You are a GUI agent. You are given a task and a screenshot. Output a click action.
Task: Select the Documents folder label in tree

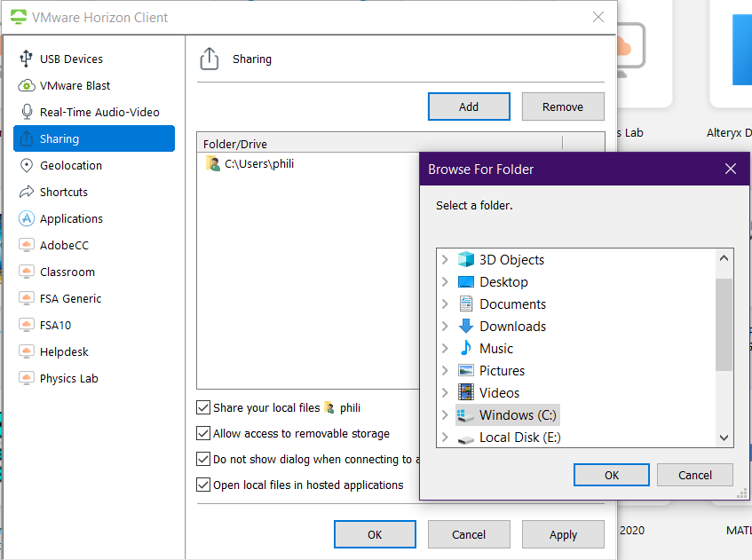[512, 304]
